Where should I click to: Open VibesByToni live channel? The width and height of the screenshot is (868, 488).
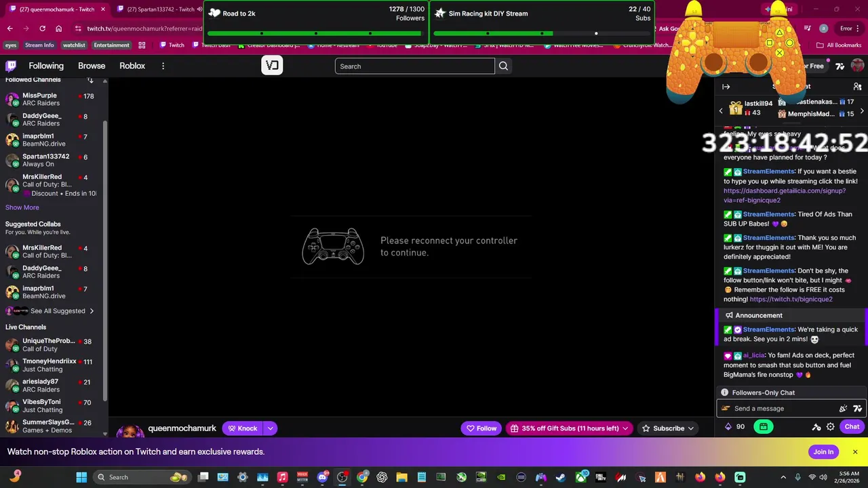tap(50, 405)
